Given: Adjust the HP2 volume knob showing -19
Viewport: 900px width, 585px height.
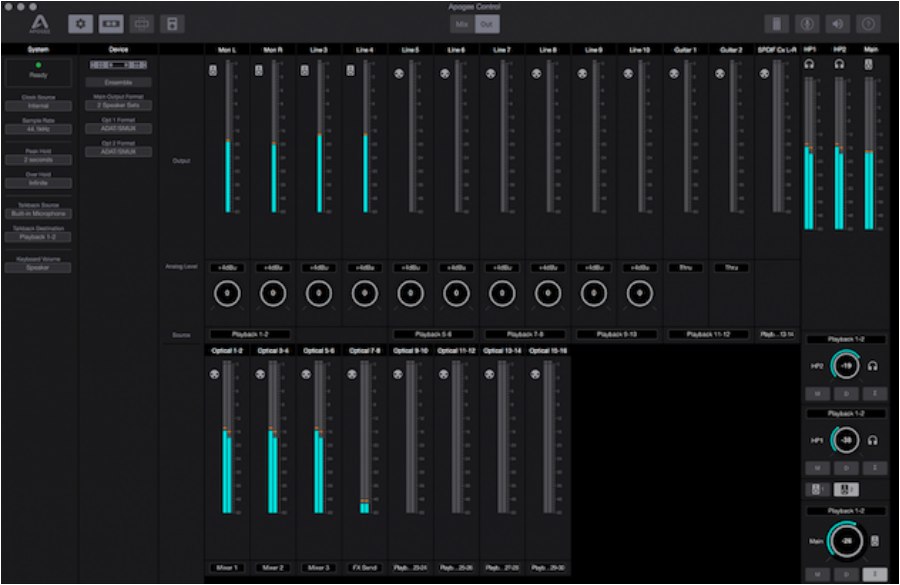Looking at the screenshot, I should click(845, 366).
